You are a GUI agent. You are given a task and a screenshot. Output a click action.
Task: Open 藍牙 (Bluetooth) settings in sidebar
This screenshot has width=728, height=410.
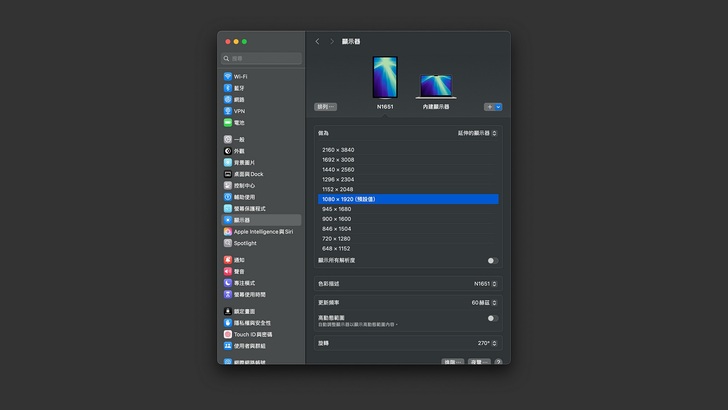coord(240,88)
